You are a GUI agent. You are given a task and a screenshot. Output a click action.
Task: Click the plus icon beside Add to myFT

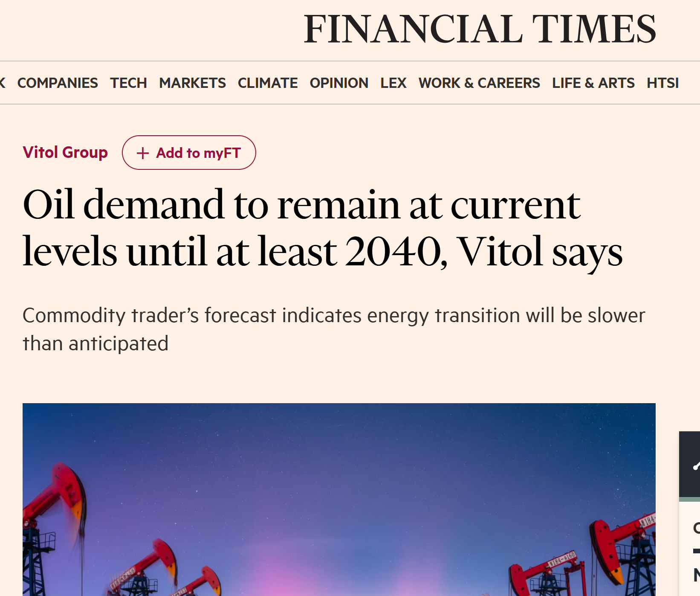click(x=143, y=153)
